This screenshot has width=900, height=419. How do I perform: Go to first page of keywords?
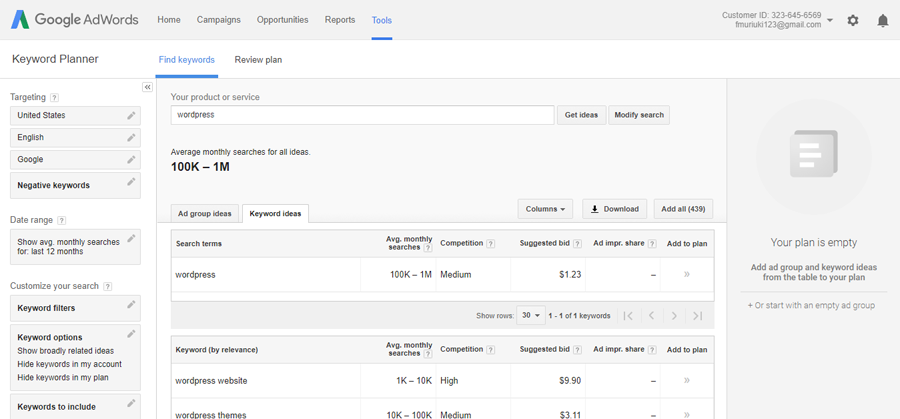point(628,316)
